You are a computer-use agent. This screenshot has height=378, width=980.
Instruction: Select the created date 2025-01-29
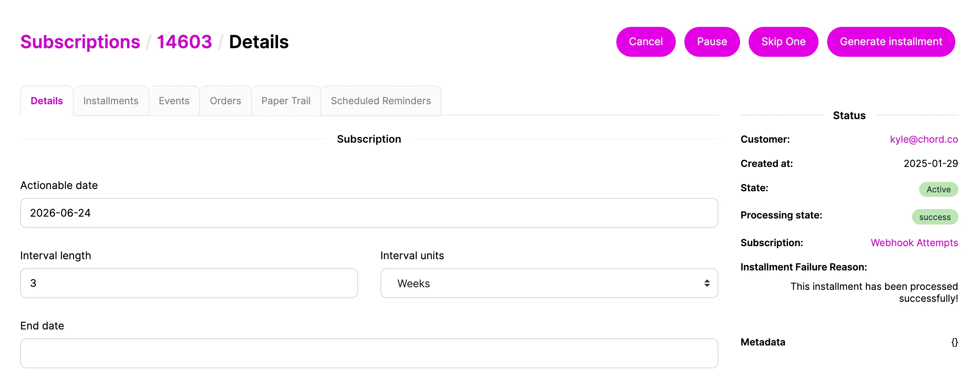coord(931,164)
